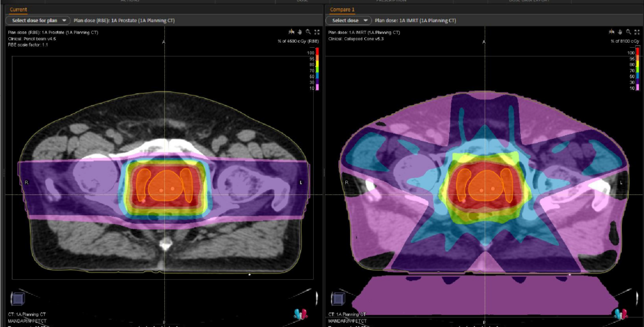Open the 'Select dose for plan' dropdown
The width and height of the screenshot is (644, 327).
point(37,20)
